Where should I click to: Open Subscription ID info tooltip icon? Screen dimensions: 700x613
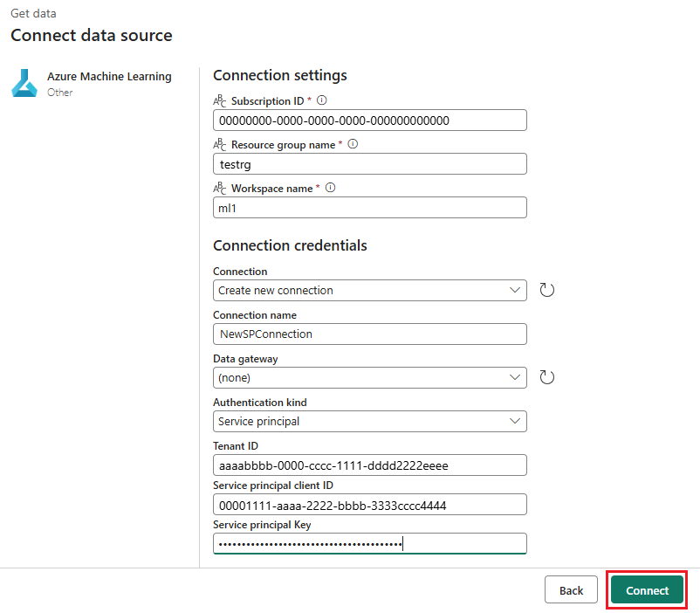click(x=321, y=100)
